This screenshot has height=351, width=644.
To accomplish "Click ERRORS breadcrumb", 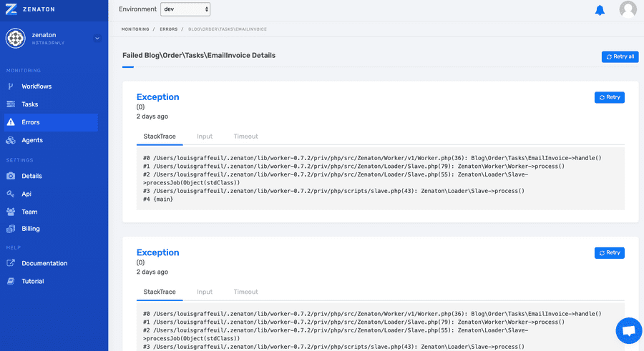I will pyautogui.click(x=169, y=29).
